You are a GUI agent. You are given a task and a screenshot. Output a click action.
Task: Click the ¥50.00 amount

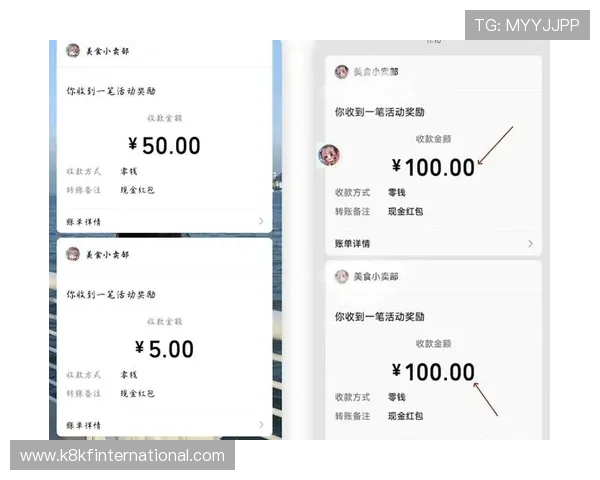[x=164, y=145]
